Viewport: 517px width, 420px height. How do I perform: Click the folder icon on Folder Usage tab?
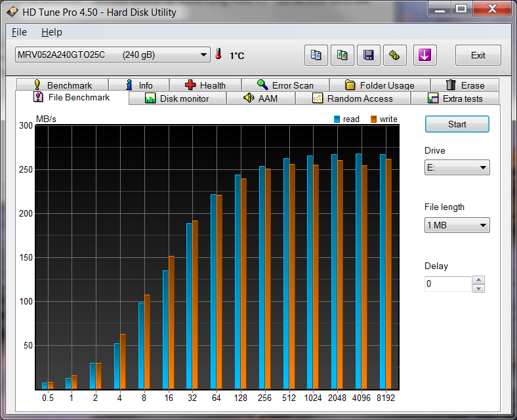click(x=350, y=85)
